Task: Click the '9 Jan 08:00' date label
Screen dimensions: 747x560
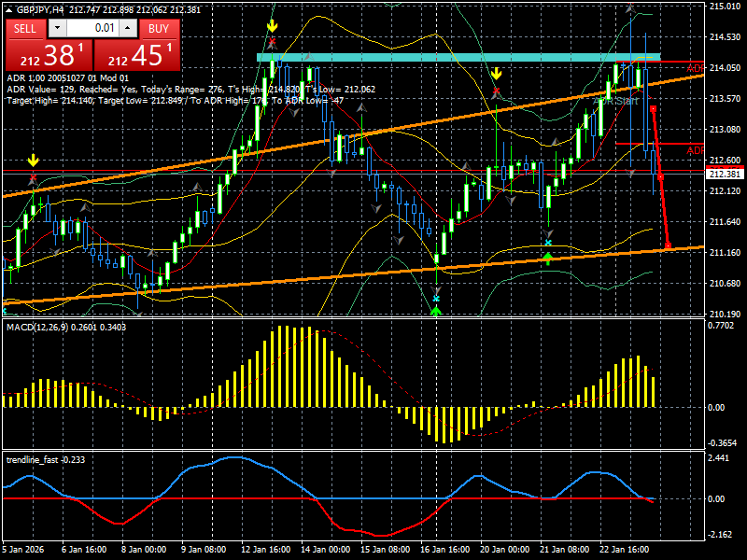Action: click(204, 549)
